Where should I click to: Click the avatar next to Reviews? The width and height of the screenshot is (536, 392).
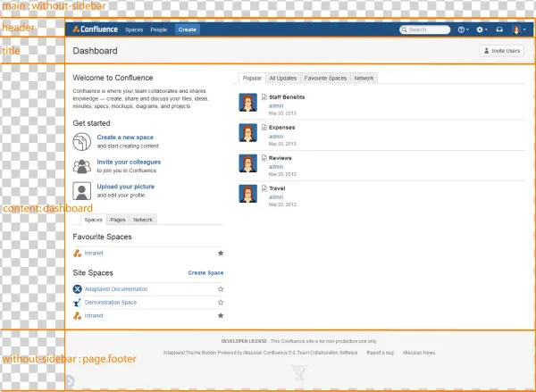[247, 163]
